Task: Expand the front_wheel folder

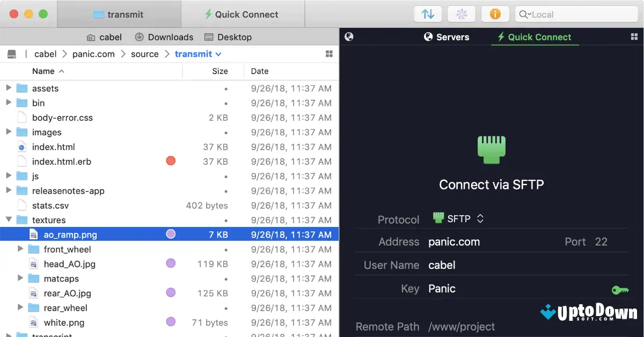Action: click(x=20, y=249)
